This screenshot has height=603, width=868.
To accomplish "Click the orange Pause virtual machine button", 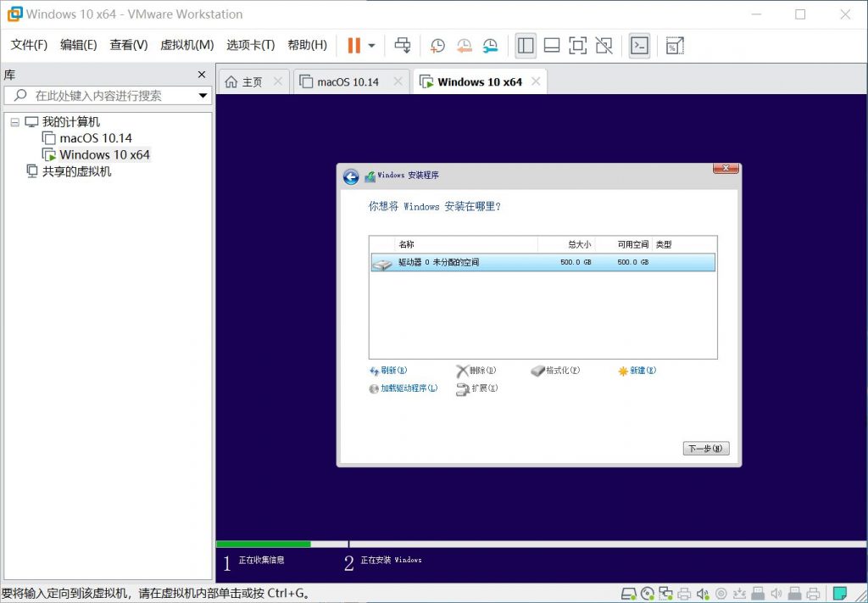I will [354, 45].
